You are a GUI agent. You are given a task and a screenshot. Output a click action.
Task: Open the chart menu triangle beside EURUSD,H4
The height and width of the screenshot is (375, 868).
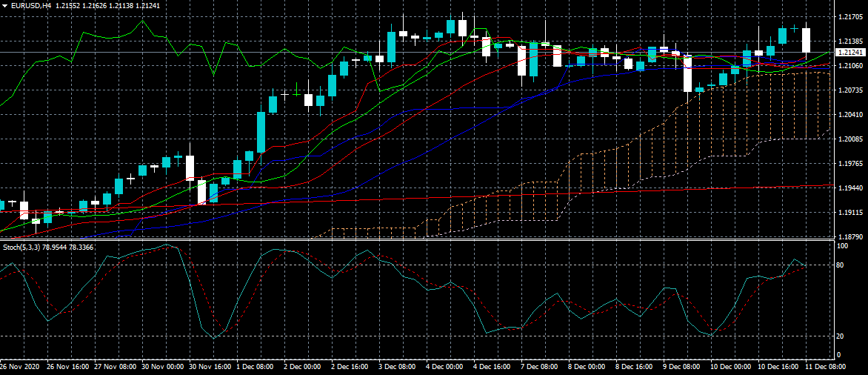click(x=5, y=5)
